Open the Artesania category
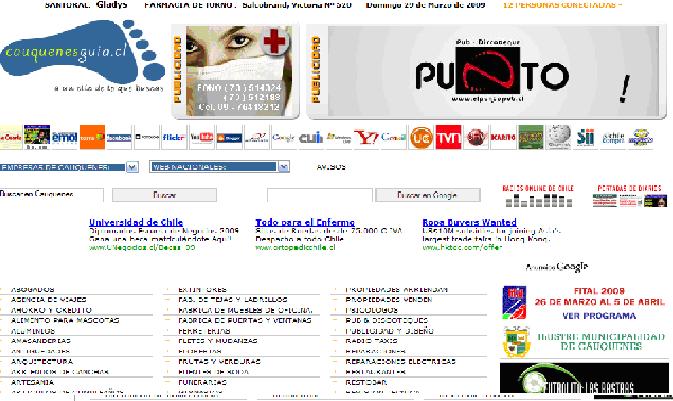673x401 pixels. pos(33,382)
